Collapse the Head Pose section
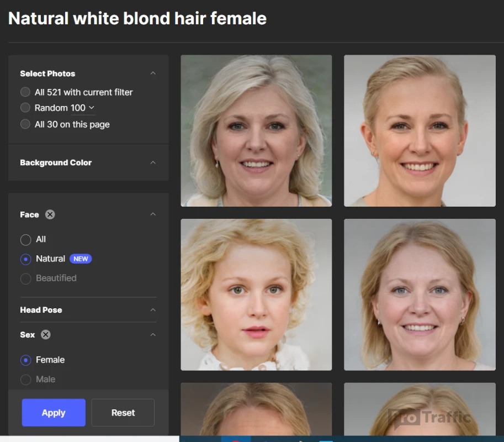Image resolution: width=504 pixels, height=442 pixels. coord(153,310)
